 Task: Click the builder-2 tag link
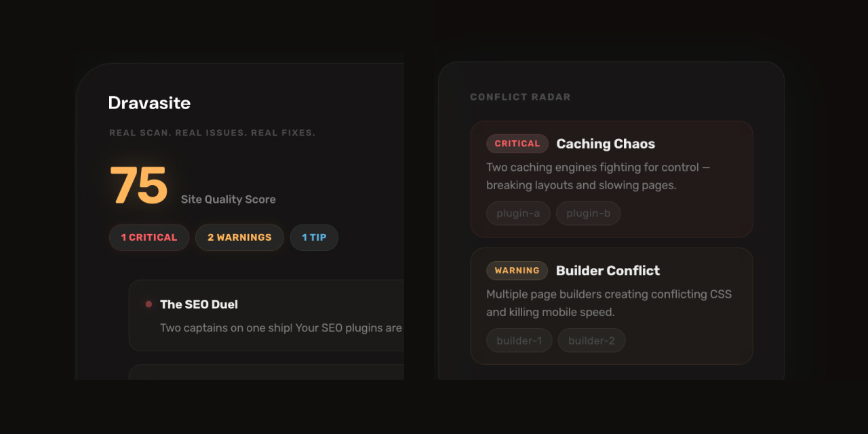click(591, 340)
